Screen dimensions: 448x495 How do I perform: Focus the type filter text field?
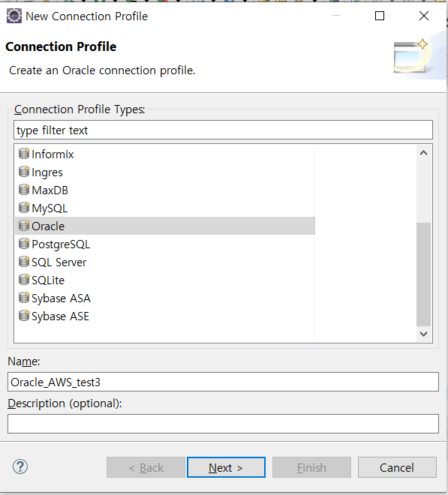tap(223, 130)
